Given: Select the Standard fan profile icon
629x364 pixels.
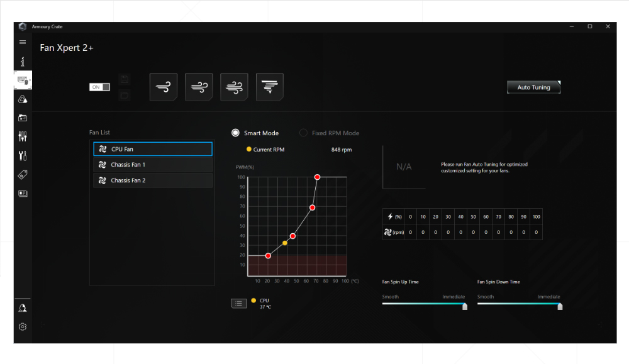Looking at the screenshot, I should coord(199,87).
